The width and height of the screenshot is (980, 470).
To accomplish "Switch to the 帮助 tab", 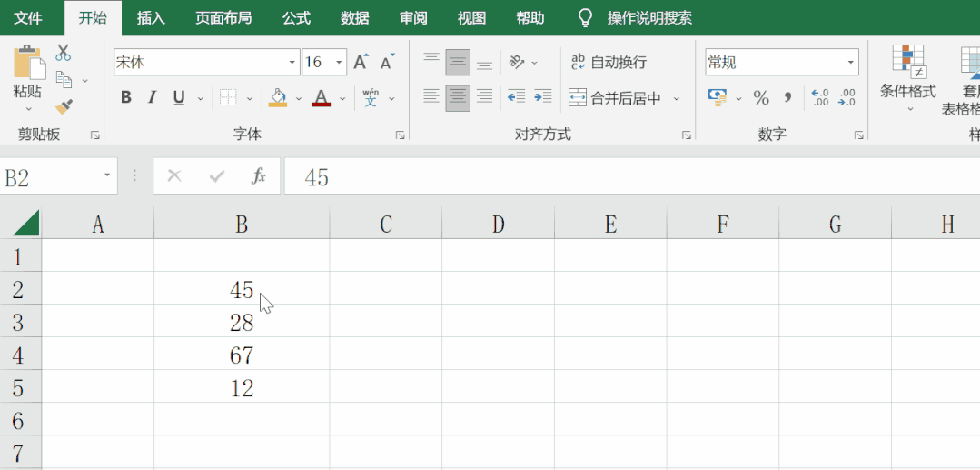I will pos(530,18).
